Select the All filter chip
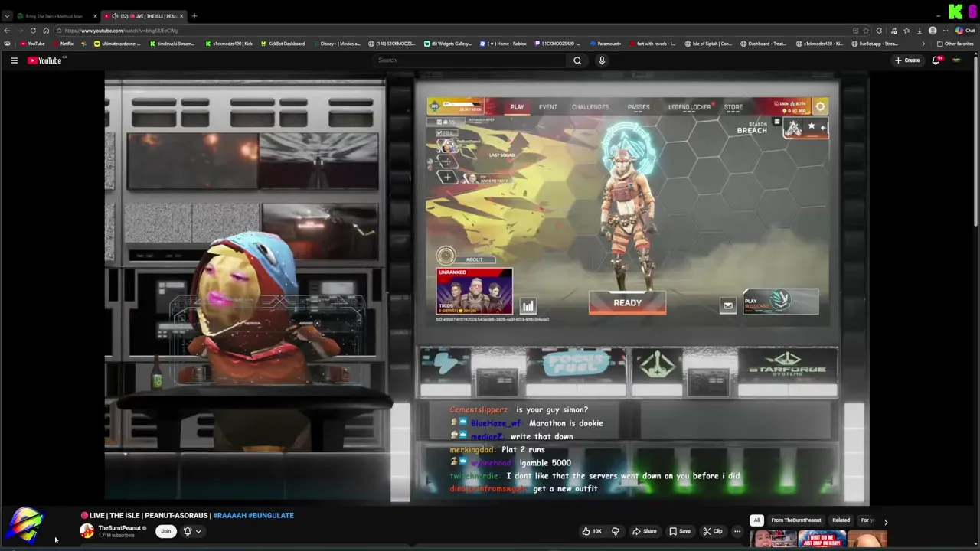The image size is (980, 551). 756,520
